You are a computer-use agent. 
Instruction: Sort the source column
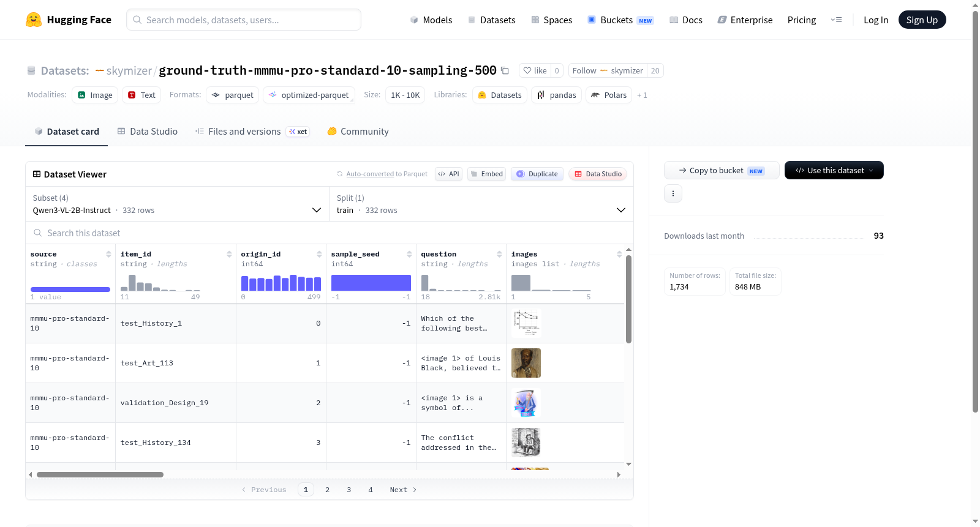point(108,254)
